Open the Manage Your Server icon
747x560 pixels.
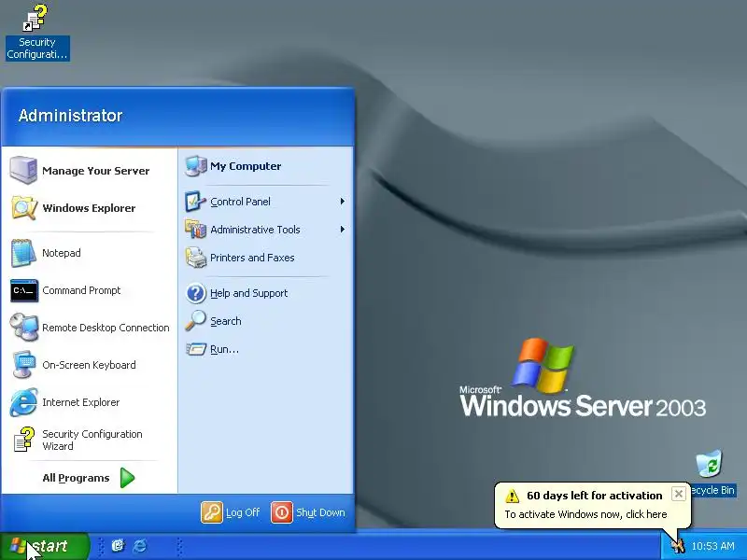tap(23, 170)
